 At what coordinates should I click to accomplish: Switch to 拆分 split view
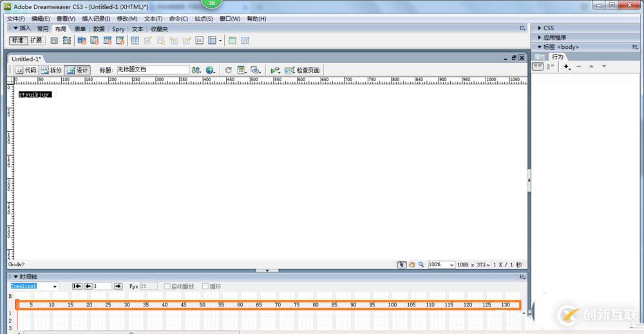pos(52,70)
